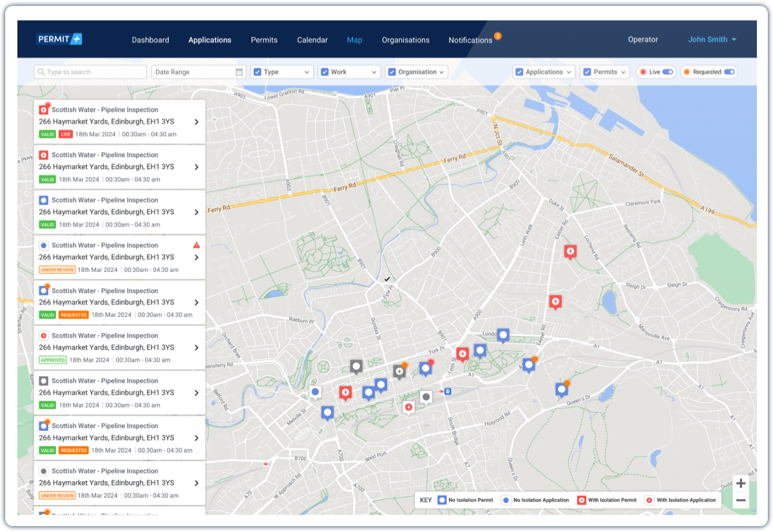The height and width of the screenshot is (532, 773).
Task: Go to the Organisations page
Action: tap(405, 40)
